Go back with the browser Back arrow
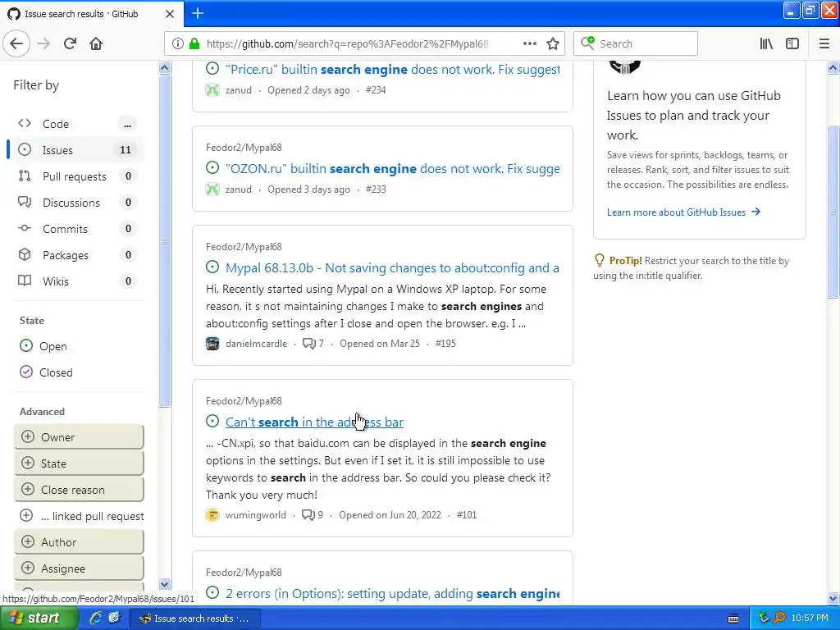Viewport: 840px width, 630px height. [16, 43]
